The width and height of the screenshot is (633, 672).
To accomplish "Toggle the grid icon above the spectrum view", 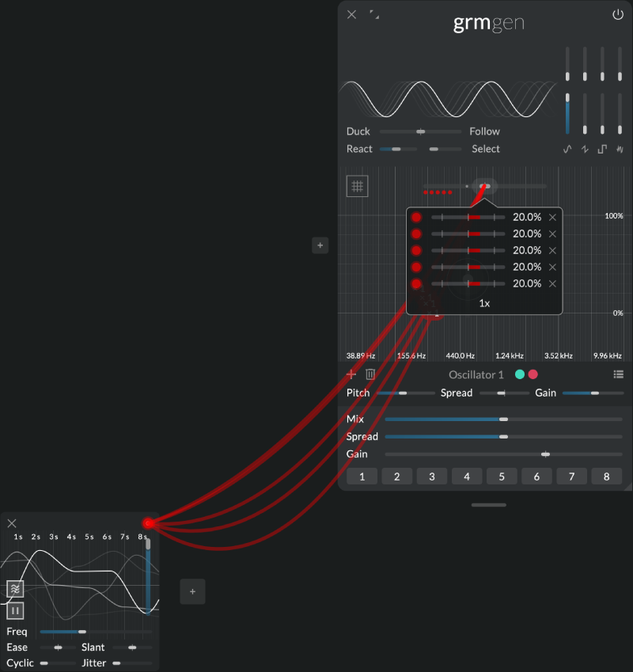I will (x=357, y=186).
